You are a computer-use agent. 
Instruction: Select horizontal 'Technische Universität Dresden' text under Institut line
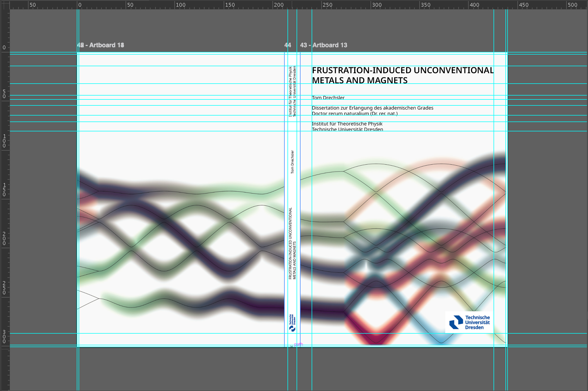point(347,129)
